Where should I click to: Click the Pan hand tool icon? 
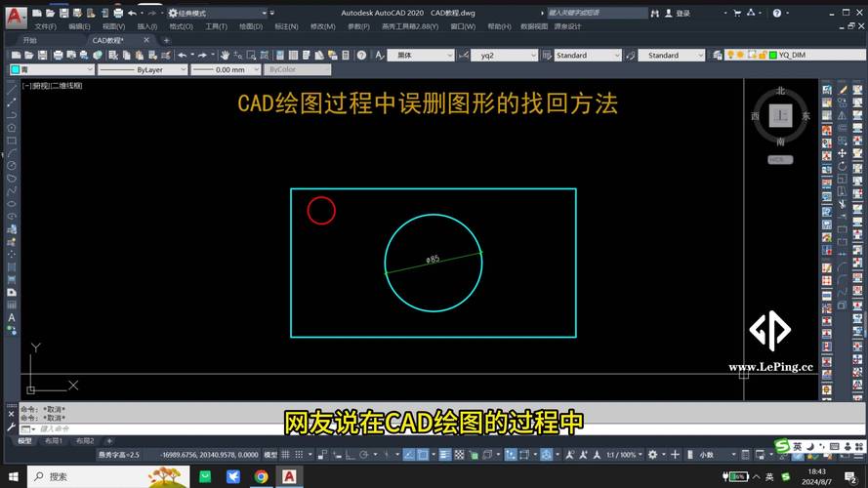click(225, 56)
